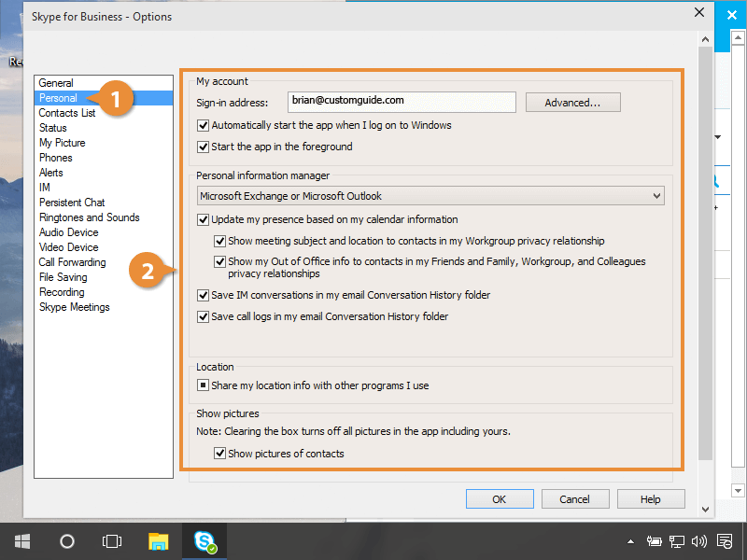
Task: Open Task View in the taskbar
Action: tap(112, 541)
